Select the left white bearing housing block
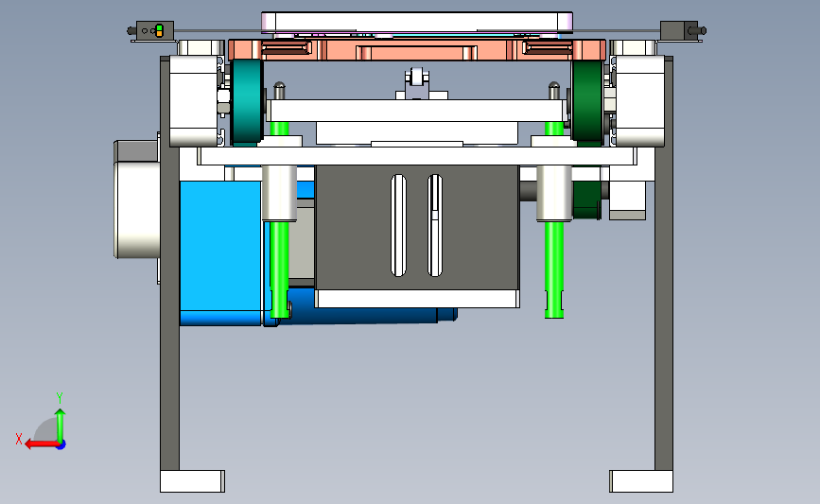 point(194,100)
